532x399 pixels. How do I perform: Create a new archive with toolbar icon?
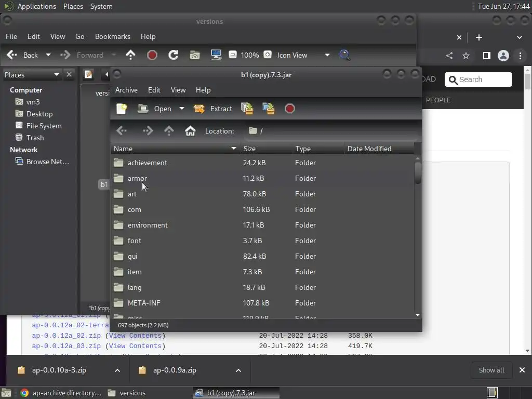(122, 109)
